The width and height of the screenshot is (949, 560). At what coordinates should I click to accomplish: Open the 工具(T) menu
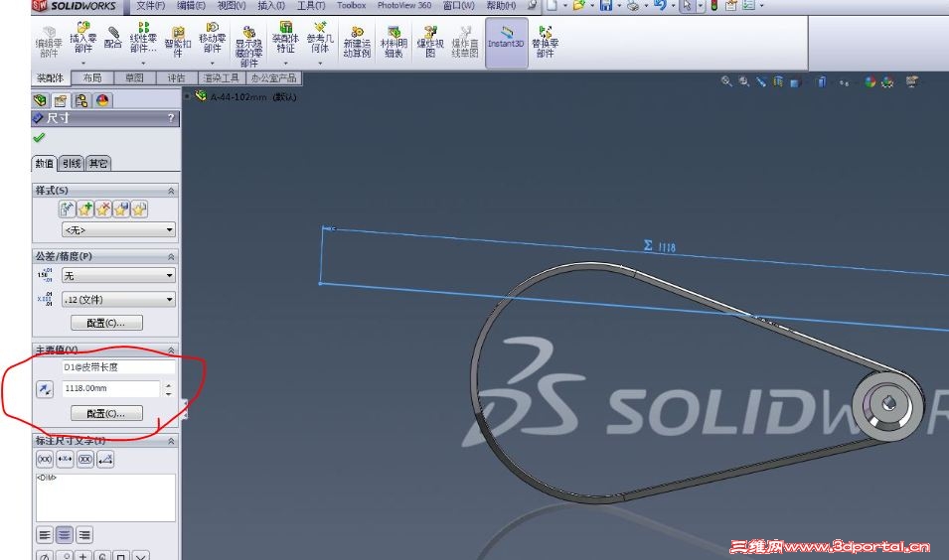(311, 5)
